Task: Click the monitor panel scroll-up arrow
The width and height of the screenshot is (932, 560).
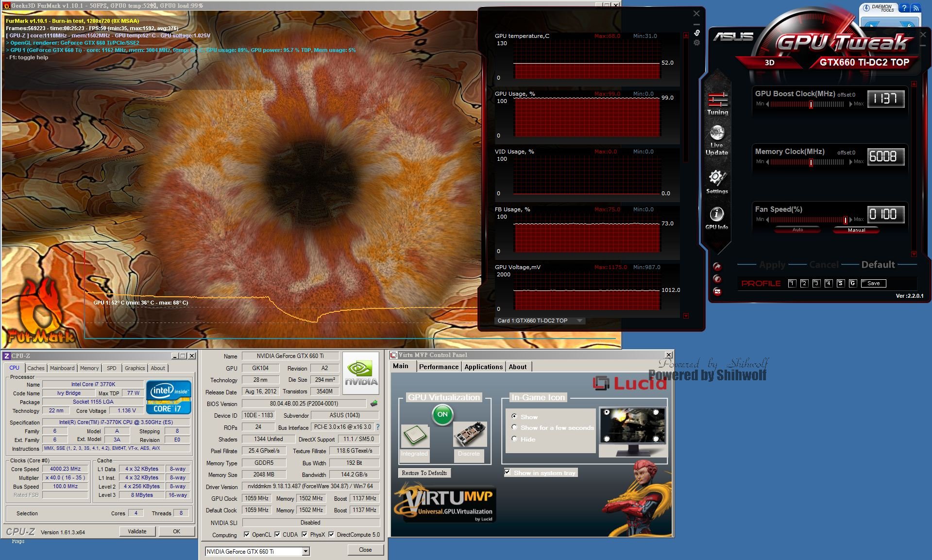Action: pos(686,35)
